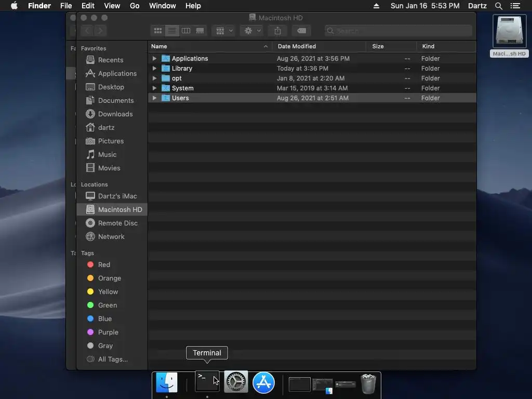Image resolution: width=532 pixels, height=399 pixels.
Task: Switch Finder to icon view
Action: [x=158, y=31]
